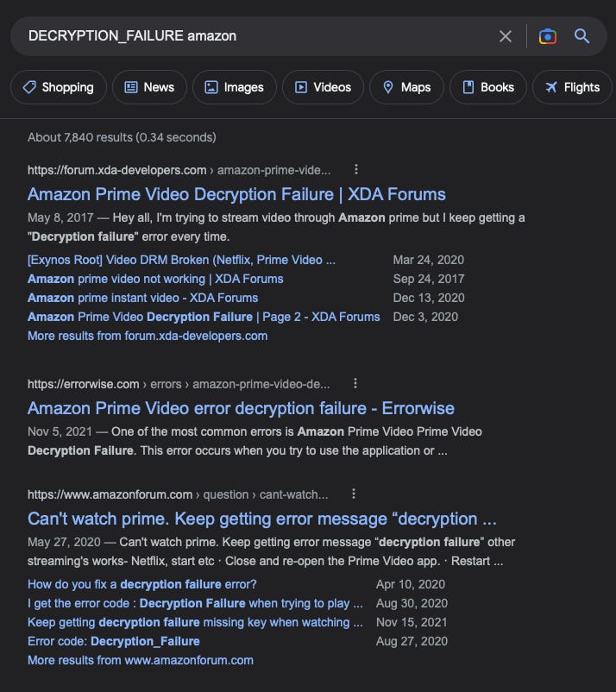Switch to the Maps tab
Image resolution: width=616 pixels, height=692 pixels.
point(406,87)
